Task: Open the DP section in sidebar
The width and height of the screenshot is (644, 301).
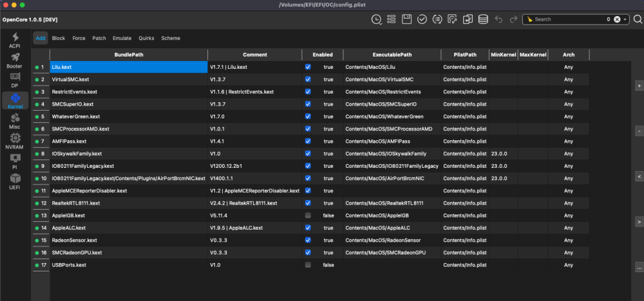Action: pos(15,80)
